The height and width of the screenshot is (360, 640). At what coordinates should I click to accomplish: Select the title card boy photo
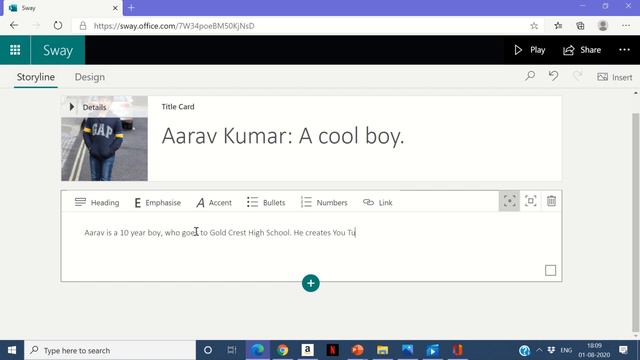(104, 138)
